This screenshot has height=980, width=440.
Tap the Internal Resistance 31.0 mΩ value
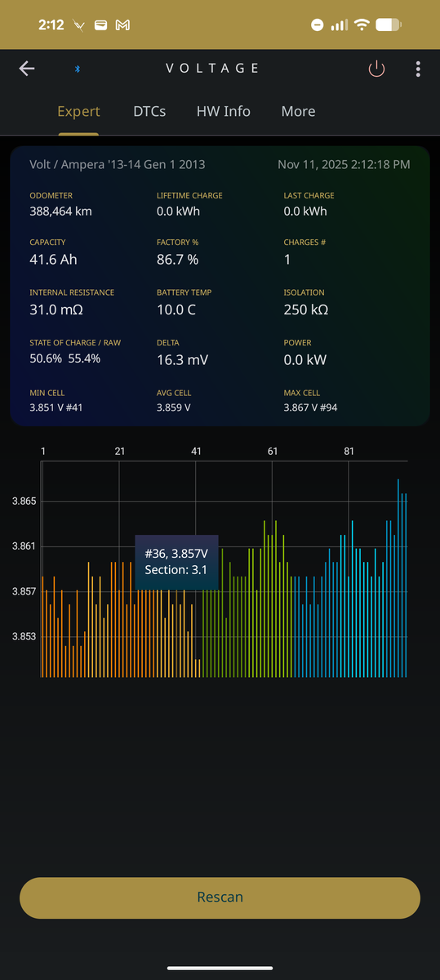click(56, 310)
